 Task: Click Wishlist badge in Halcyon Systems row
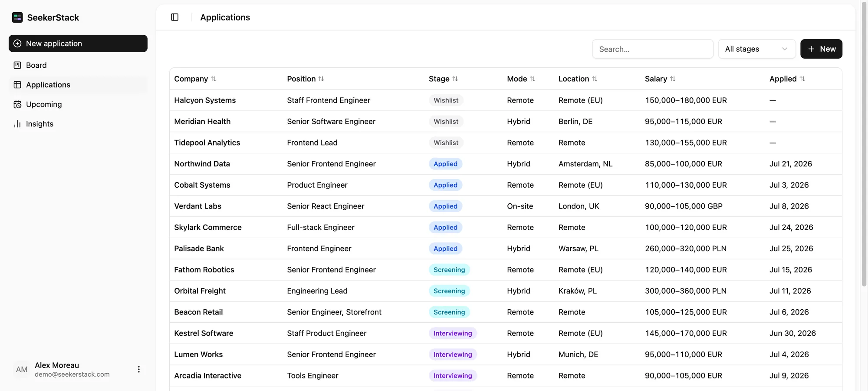tap(446, 100)
